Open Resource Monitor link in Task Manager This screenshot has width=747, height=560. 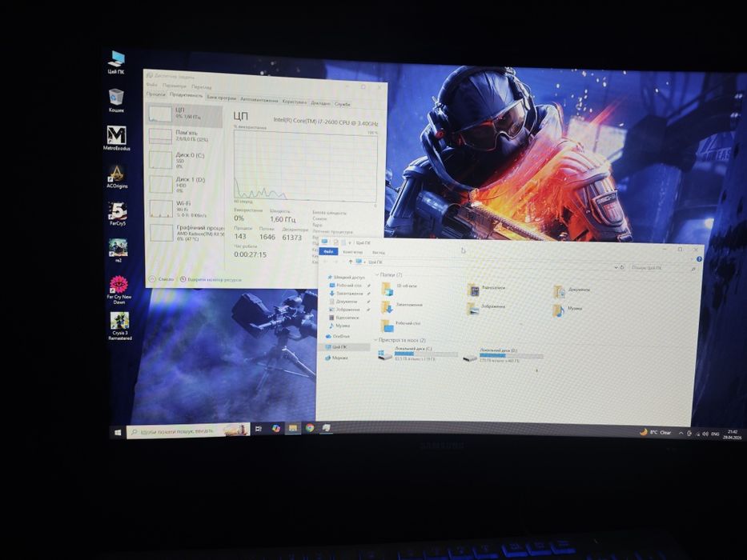tap(211, 279)
